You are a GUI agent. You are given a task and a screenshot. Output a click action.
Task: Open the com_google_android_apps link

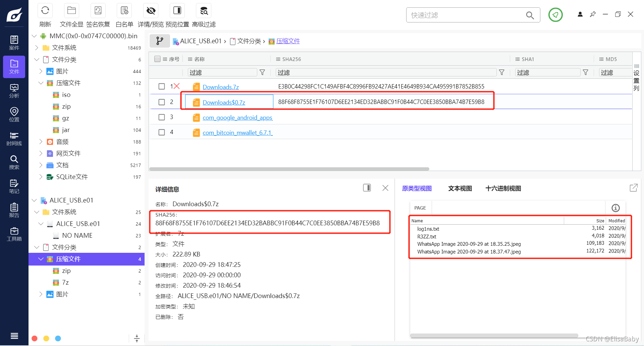237,118
